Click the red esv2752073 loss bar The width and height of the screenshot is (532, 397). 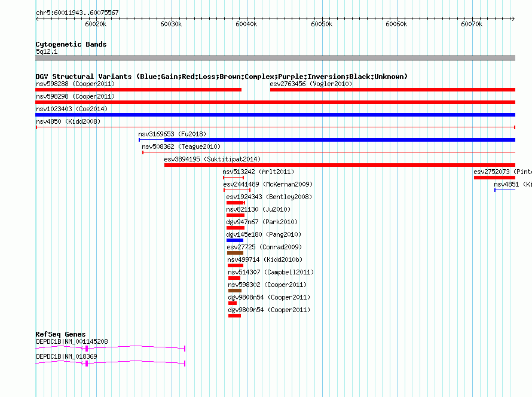(495, 178)
